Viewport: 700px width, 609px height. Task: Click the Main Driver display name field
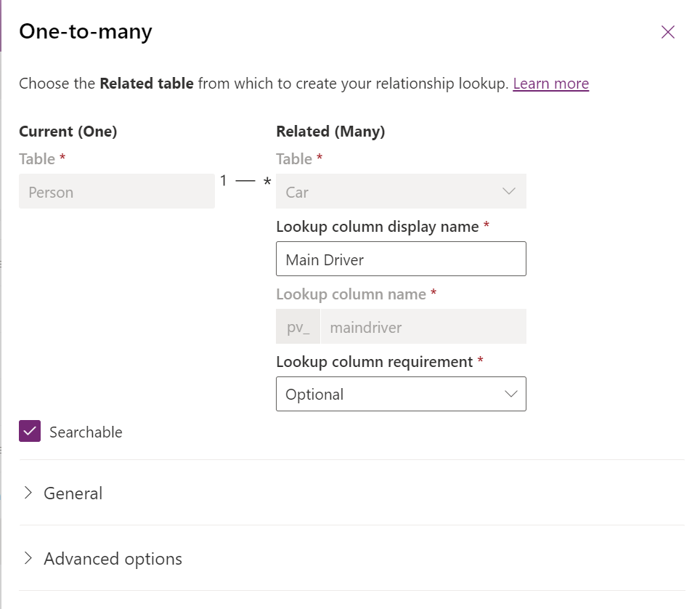point(401,259)
